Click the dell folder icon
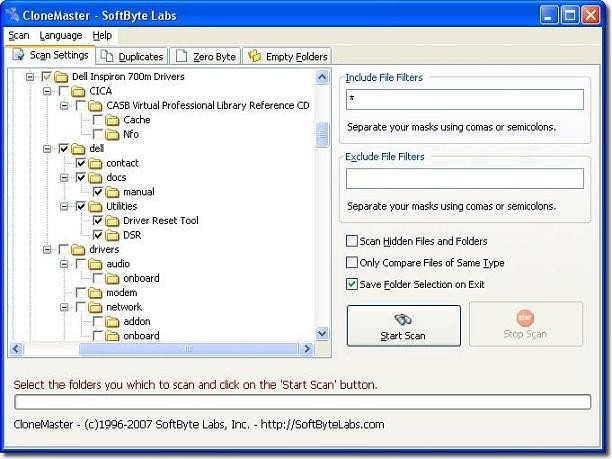 [78, 149]
